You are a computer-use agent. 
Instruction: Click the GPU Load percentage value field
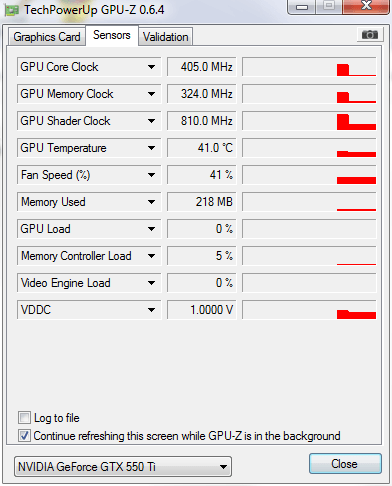coord(202,229)
